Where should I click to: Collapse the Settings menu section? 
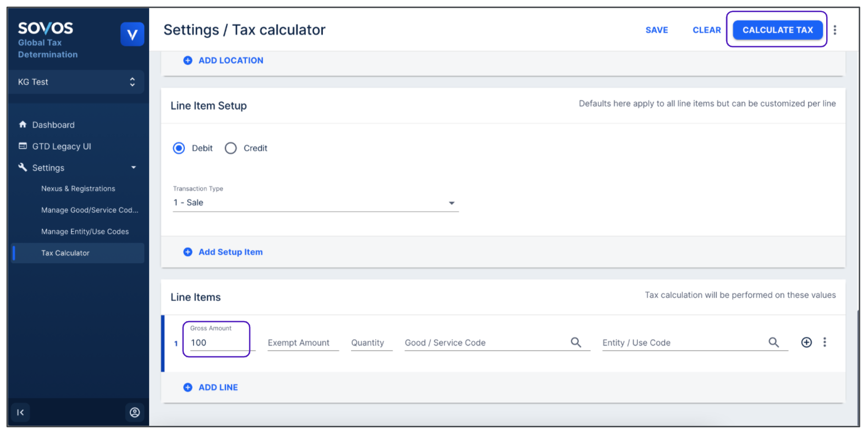133,168
